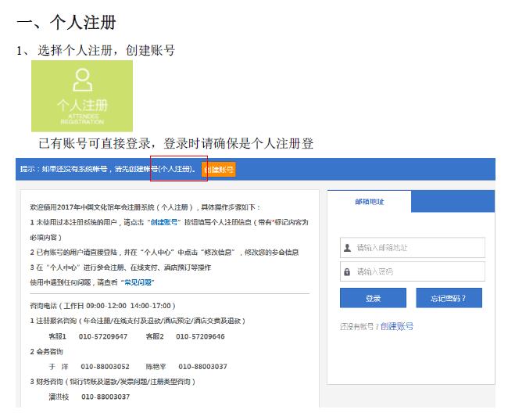Click the 提示 text at the start of the banner
The height and width of the screenshot is (420, 508).
click(x=29, y=169)
